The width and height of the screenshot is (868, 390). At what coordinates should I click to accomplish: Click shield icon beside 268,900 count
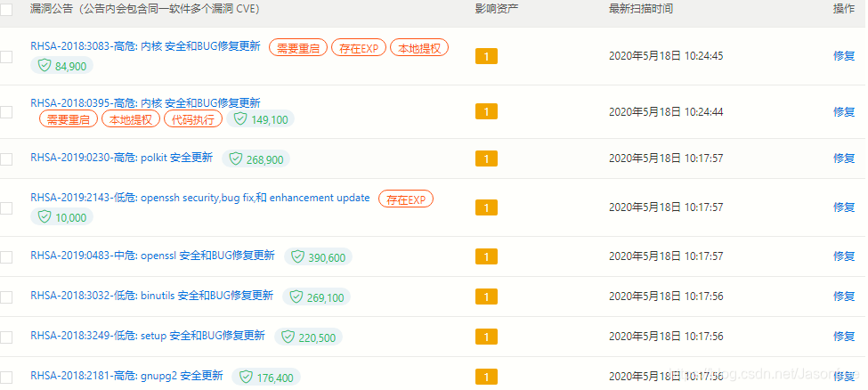236,159
